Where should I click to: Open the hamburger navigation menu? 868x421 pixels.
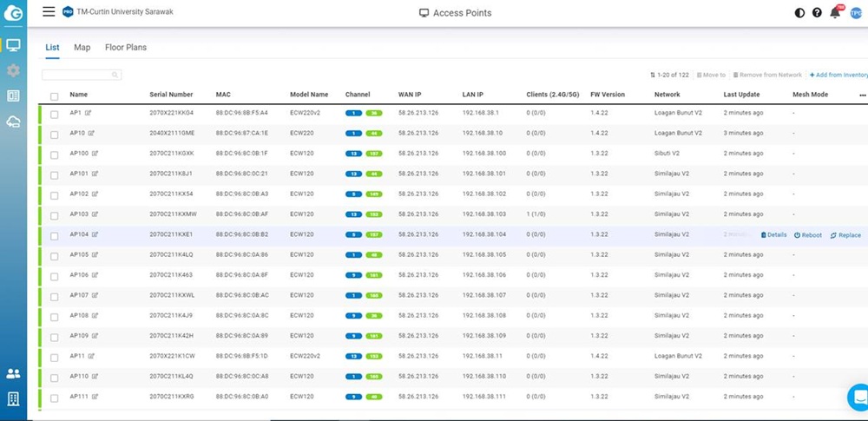(49, 12)
